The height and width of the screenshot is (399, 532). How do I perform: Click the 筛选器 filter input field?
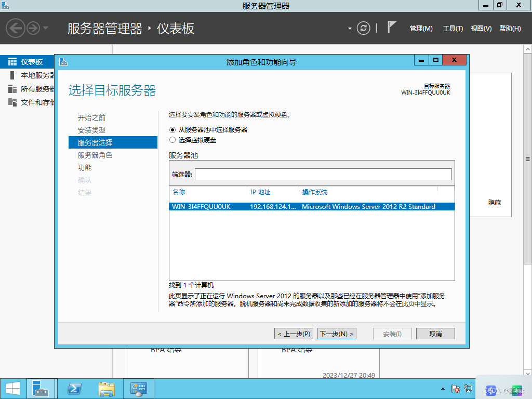[x=323, y=175]
